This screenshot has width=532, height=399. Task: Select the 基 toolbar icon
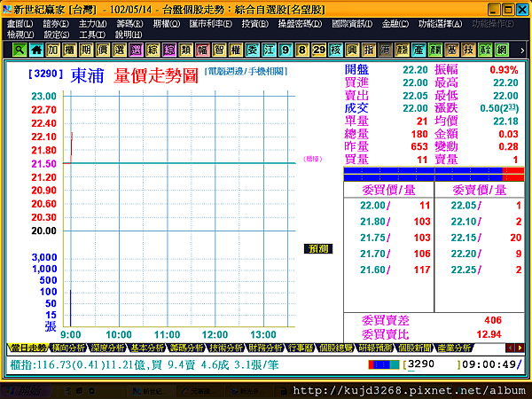coord(452,50)
